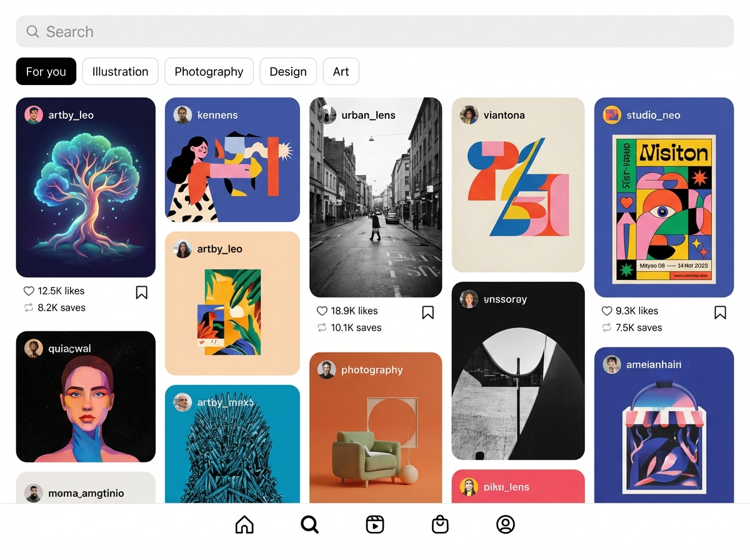Open the Home feed from bottom navigation
Viewport: 750px width, 560px height.
244,524
